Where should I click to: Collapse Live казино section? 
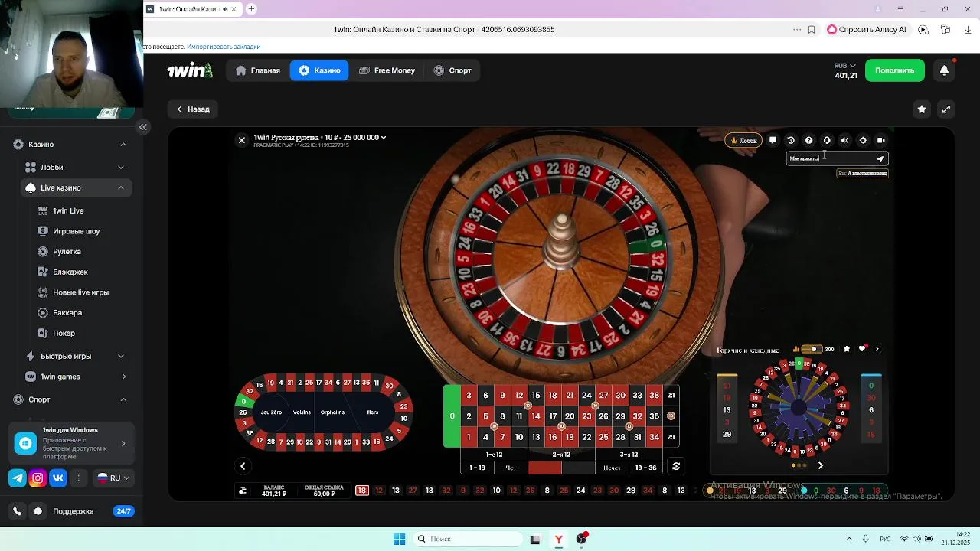point(121,188)
